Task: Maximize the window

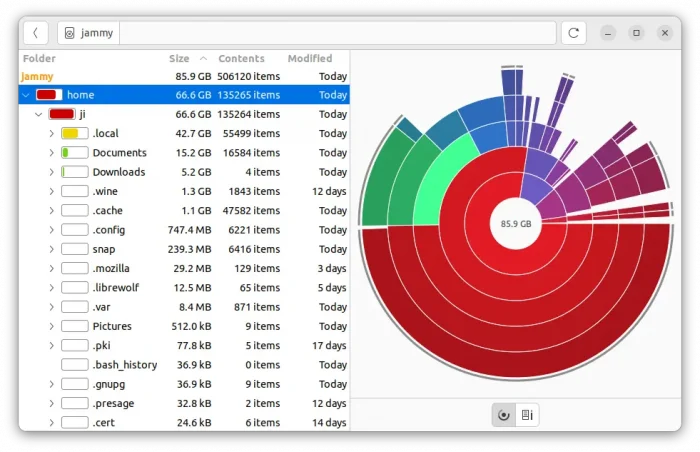Action: coord(636,33)
